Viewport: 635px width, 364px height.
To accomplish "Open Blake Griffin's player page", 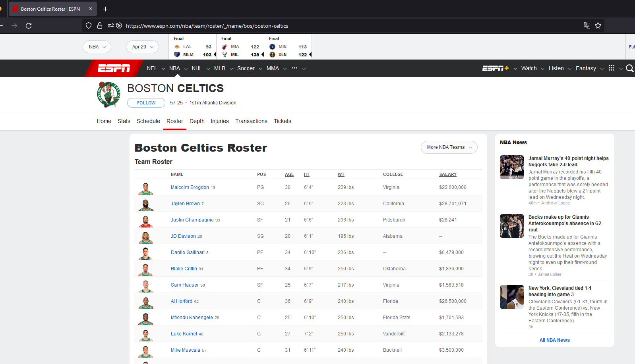I will [x=184, y=269].
